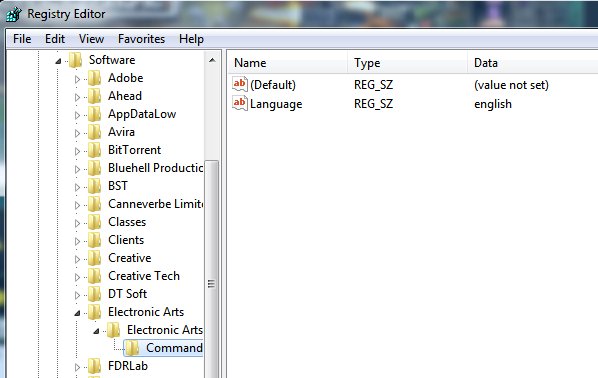598x378 pixels.
Task: Click the BST folder icon
Action: pos(94,186)
